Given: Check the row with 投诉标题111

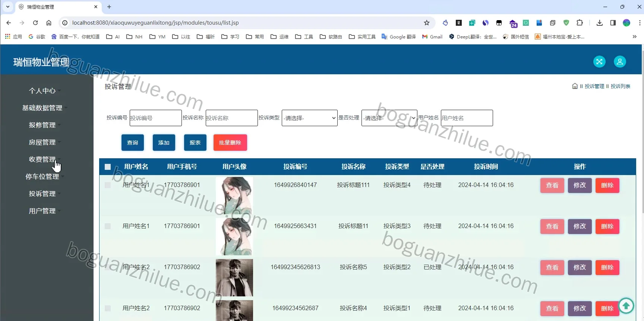Looking at the screenshot, I should coord(108,185).
